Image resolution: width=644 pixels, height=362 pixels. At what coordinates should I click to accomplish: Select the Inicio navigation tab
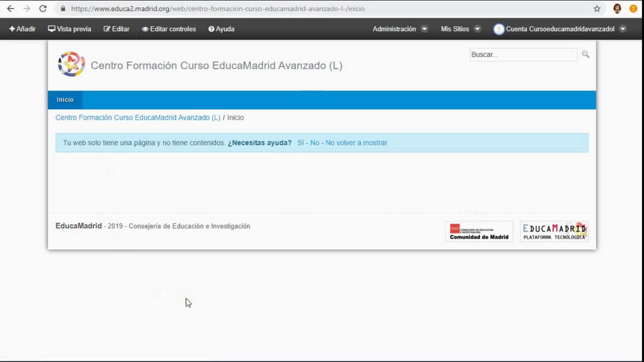point(65,100)
